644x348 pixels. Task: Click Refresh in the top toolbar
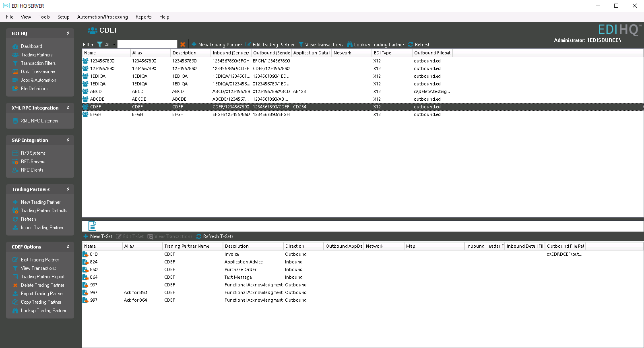[x=419, y=45]
